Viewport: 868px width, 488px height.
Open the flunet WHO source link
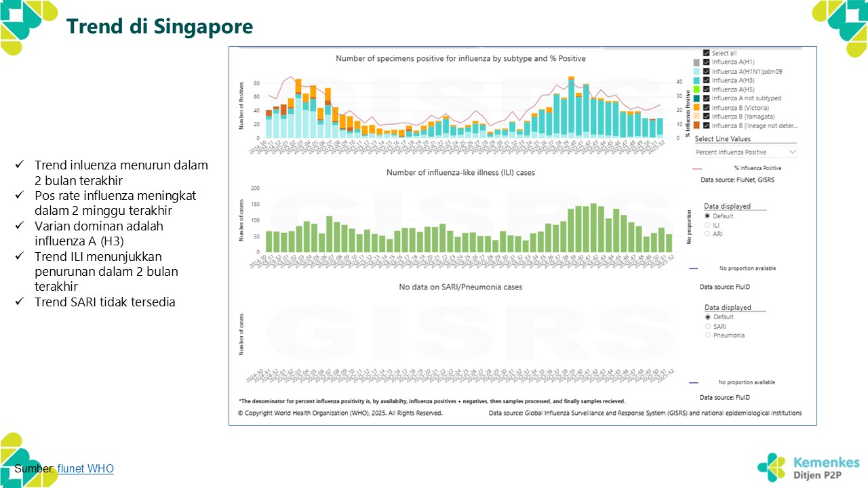click(x=85, y=468)
